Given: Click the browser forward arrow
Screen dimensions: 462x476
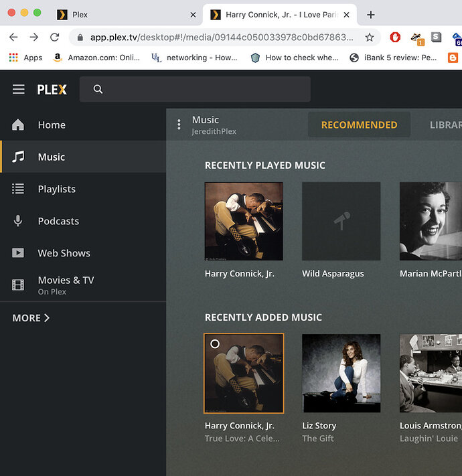Looking at the screenshot, I should click(34, 37).
